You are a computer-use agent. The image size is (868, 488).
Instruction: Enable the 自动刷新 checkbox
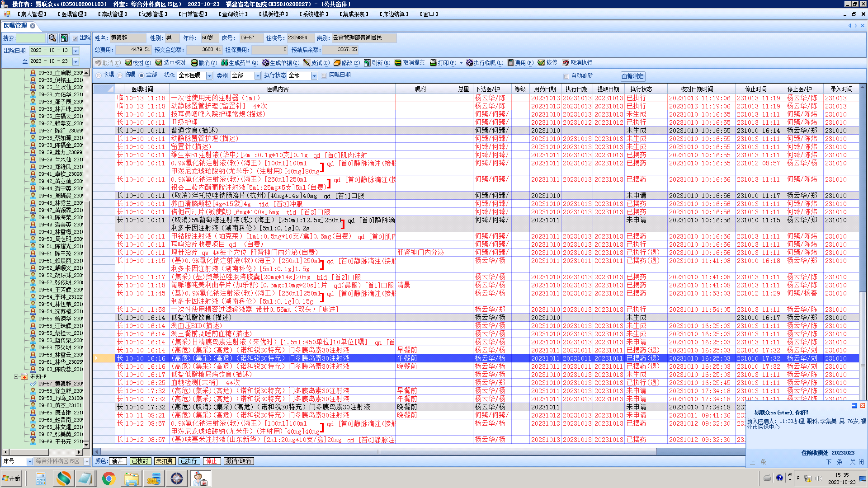[x=566, y=76]
